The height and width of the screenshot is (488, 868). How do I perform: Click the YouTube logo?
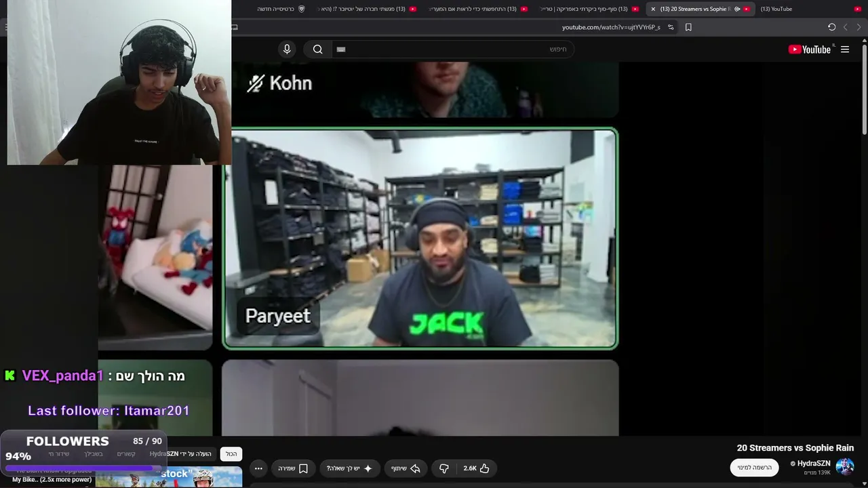pyautogui.click(x=810, y=49)
